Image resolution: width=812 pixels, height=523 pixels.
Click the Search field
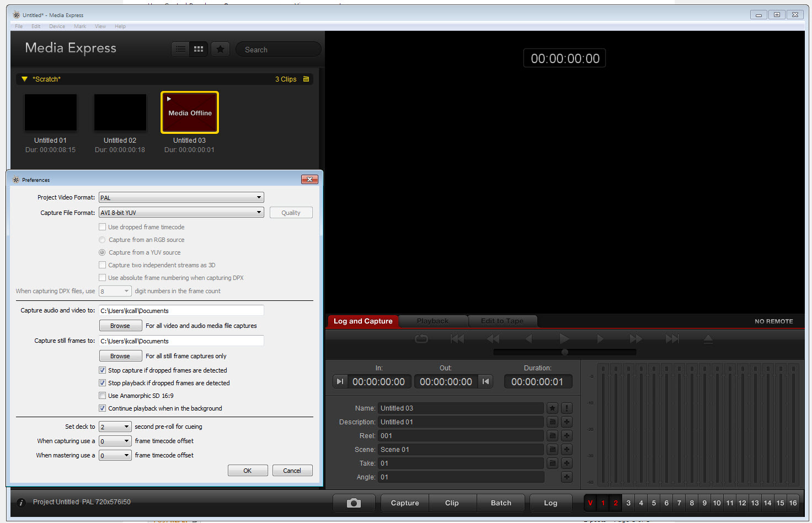(279, 49)
